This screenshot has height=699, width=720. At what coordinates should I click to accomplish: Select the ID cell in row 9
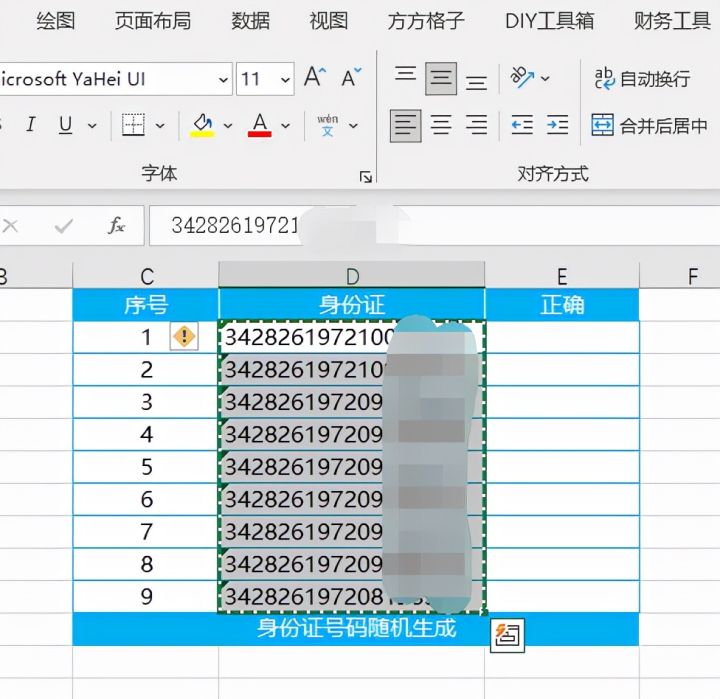click(x=352, y=597)
